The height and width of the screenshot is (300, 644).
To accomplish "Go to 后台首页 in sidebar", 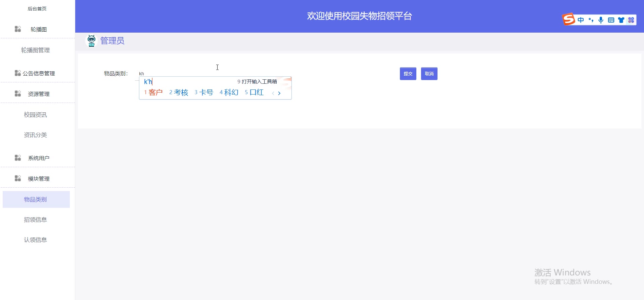I will pyautogui.click(x=37, y=9).
